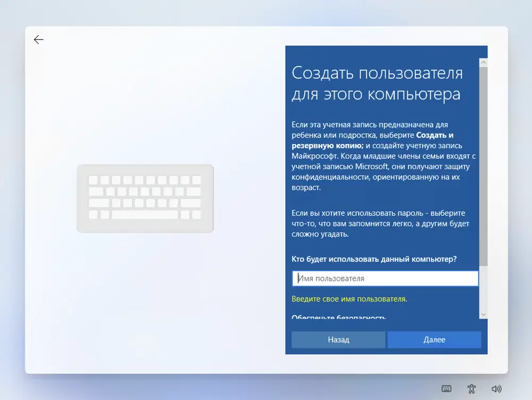Click the Кто будет использовать данный компьютер label
The height and width of the screenshot is (400, 532).
pyautogui.click(x=374, y=259)
